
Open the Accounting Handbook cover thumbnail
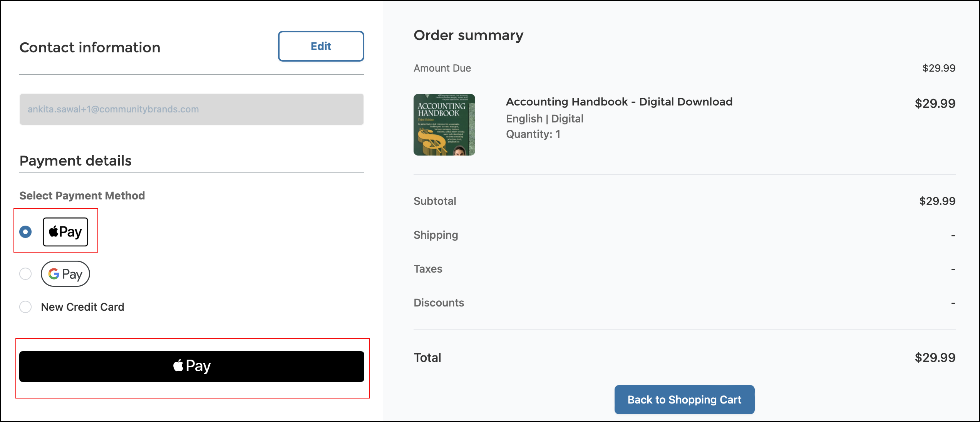[444, 125]
